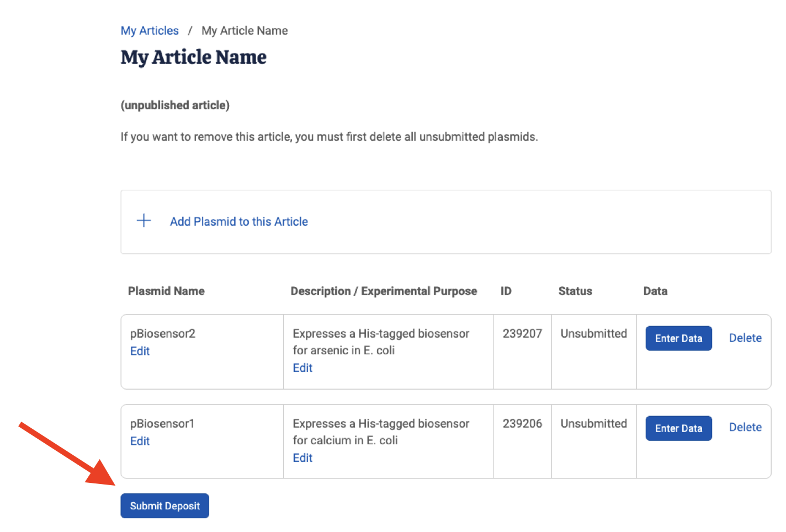
Task: Open the 'Add Plasmid to this Article' link
Action: coord(238,221)
